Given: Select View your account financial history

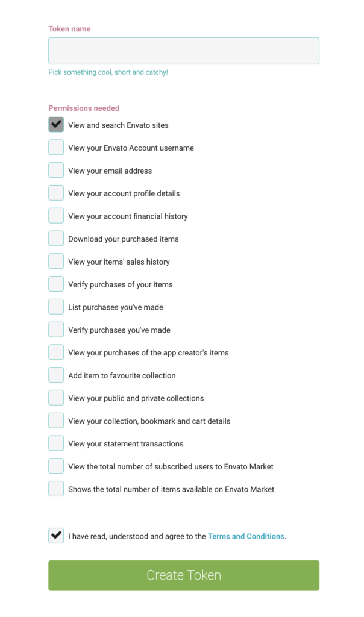Looking at the screenshot, I should (56, 216).
